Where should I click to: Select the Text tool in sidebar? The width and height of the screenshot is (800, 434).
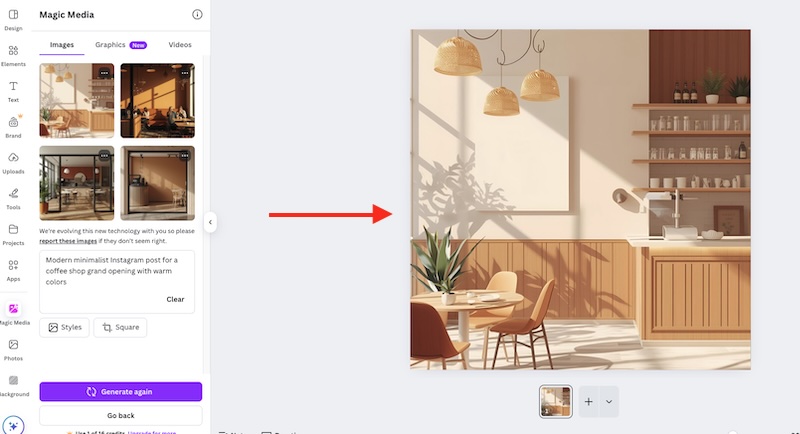point(13,86)
